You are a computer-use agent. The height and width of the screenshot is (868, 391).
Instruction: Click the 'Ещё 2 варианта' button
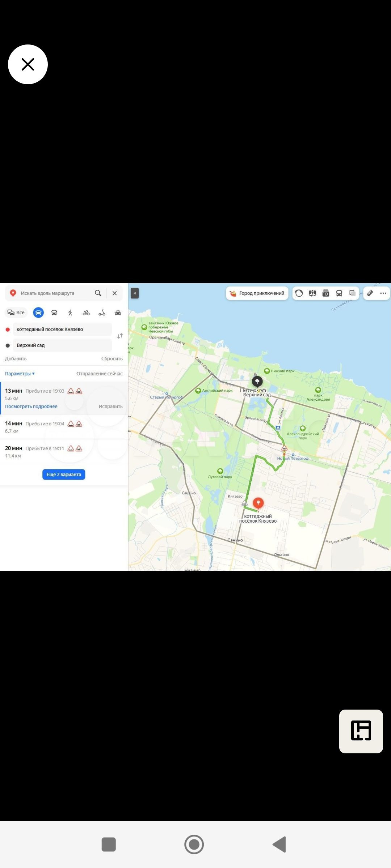pos(64,475)
